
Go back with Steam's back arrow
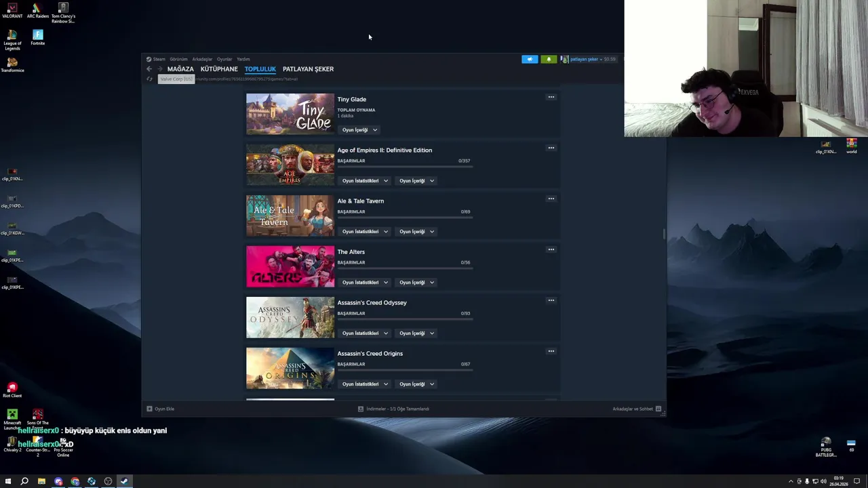pos(149,69)
